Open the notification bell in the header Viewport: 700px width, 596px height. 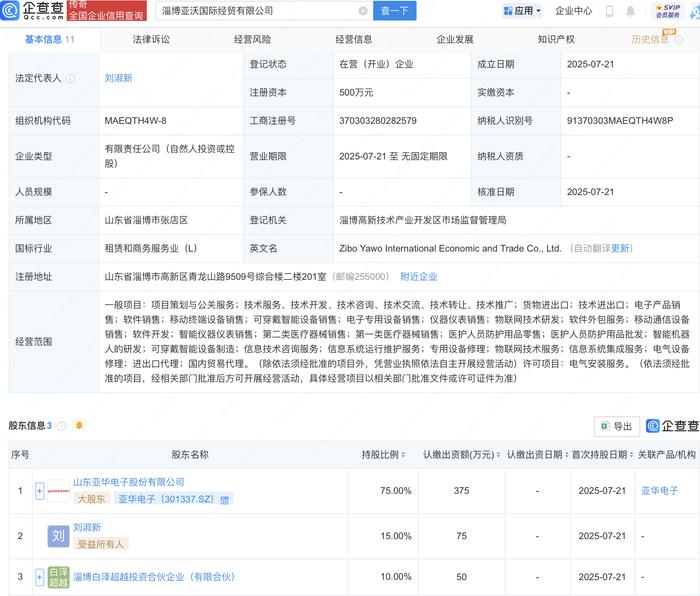pyautogui.click(x=630, y=11)
